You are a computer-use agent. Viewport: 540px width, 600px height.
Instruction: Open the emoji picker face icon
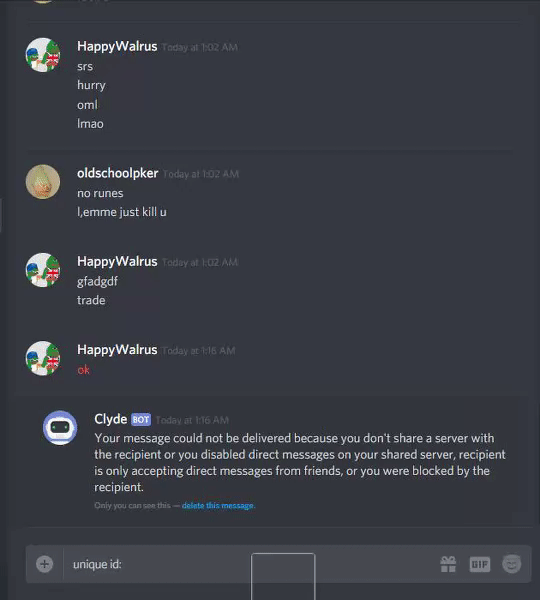512,564
